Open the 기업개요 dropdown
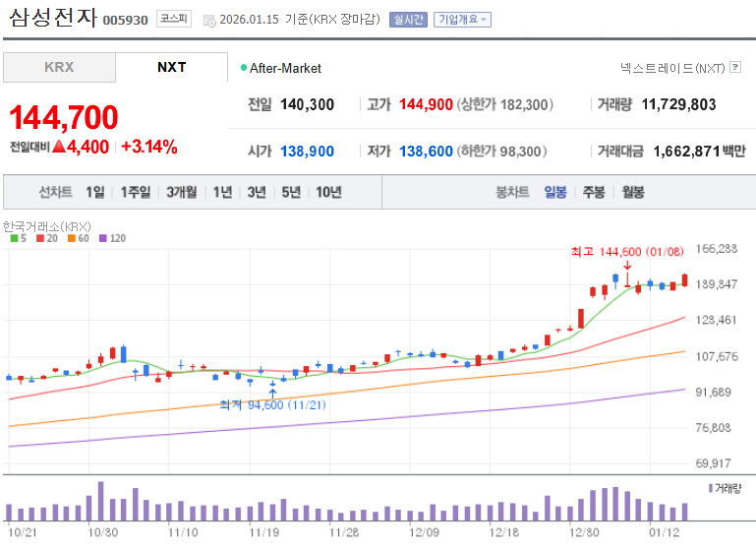 click(462, 20)
